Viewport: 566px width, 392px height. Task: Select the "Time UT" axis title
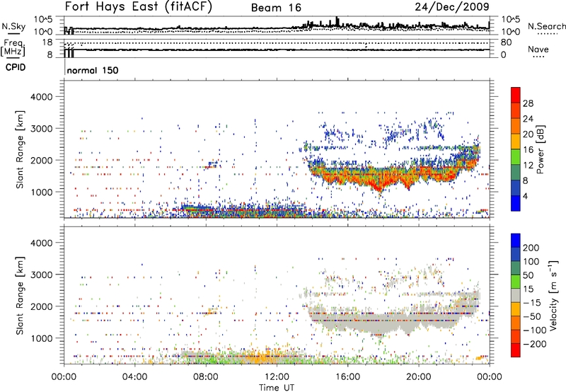point(277,388)
